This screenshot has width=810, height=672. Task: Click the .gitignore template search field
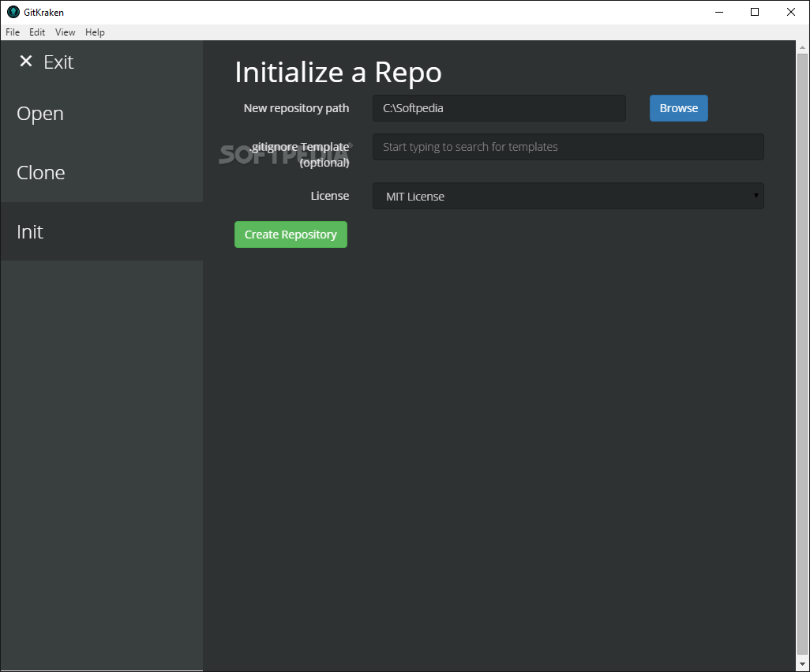click(568, 147)
